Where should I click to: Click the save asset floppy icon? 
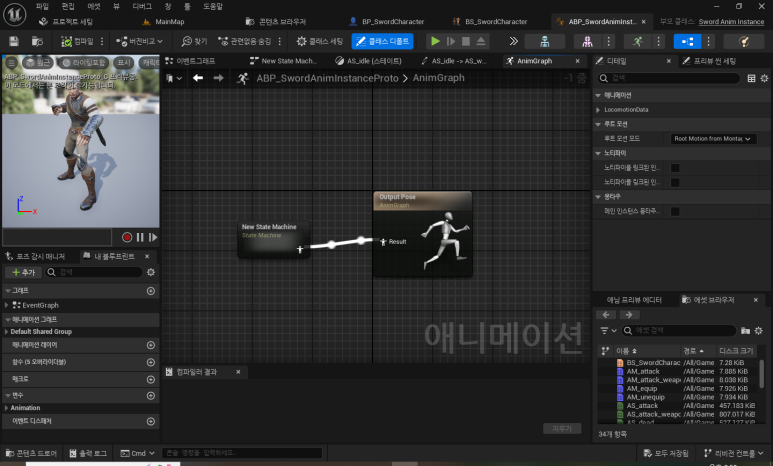click(x=14, y=41)
